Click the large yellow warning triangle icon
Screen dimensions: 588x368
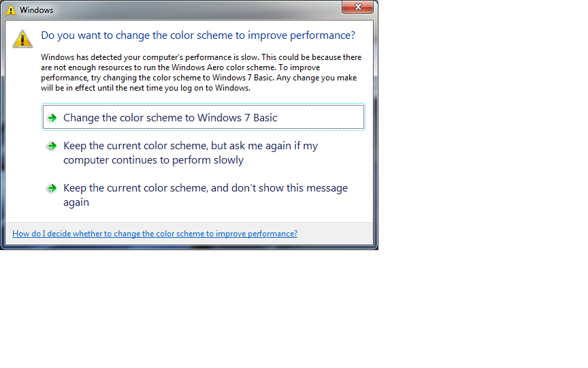(22, 39)
